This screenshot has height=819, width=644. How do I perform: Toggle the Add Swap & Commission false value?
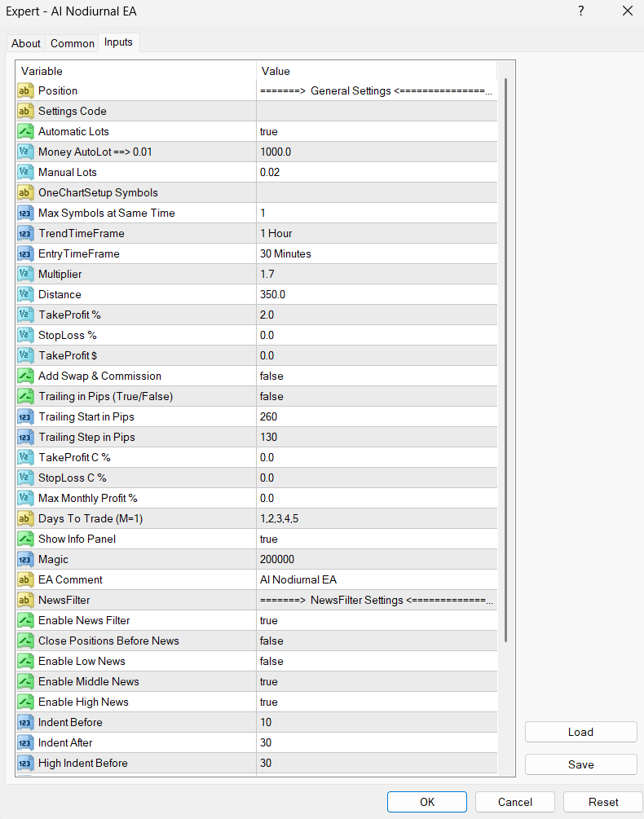coord(375,376)
